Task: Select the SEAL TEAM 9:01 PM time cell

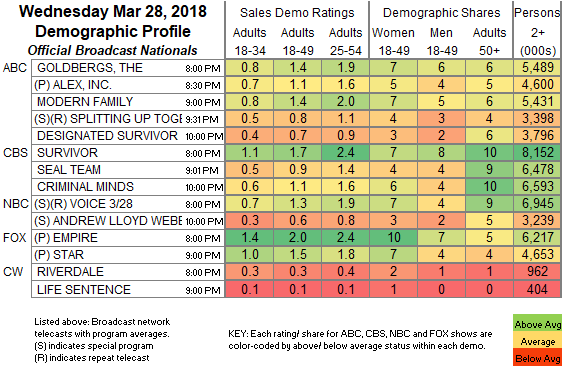Action: coord(201,171)
